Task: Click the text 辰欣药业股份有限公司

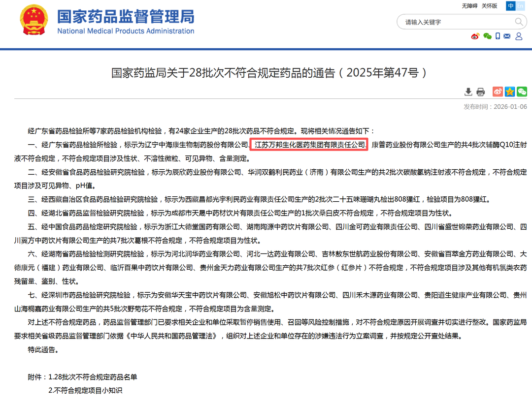Action: pyautogui.click(x=206, y=172)
